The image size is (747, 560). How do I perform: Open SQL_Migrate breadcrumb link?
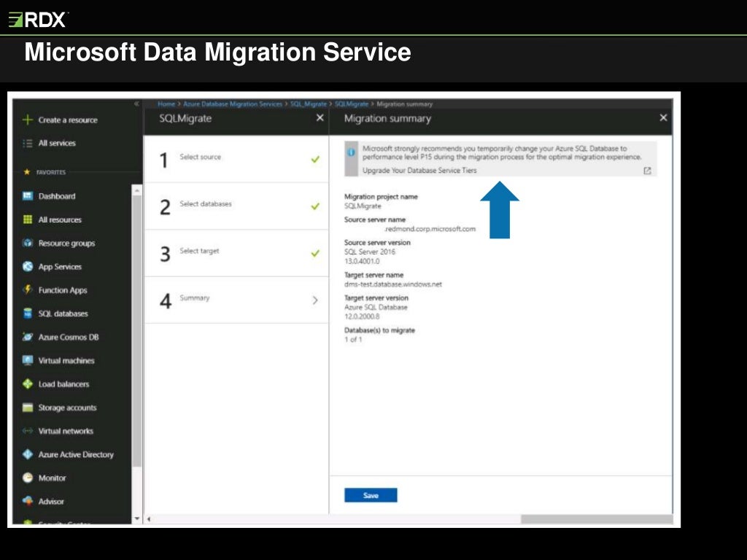coord(309,104)
